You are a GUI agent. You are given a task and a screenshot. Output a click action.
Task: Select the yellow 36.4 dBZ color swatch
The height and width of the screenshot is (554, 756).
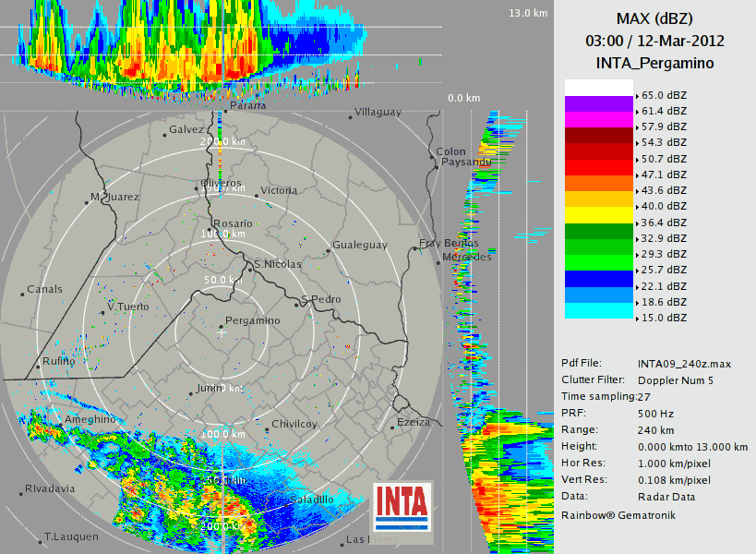[x=598, y=215]
